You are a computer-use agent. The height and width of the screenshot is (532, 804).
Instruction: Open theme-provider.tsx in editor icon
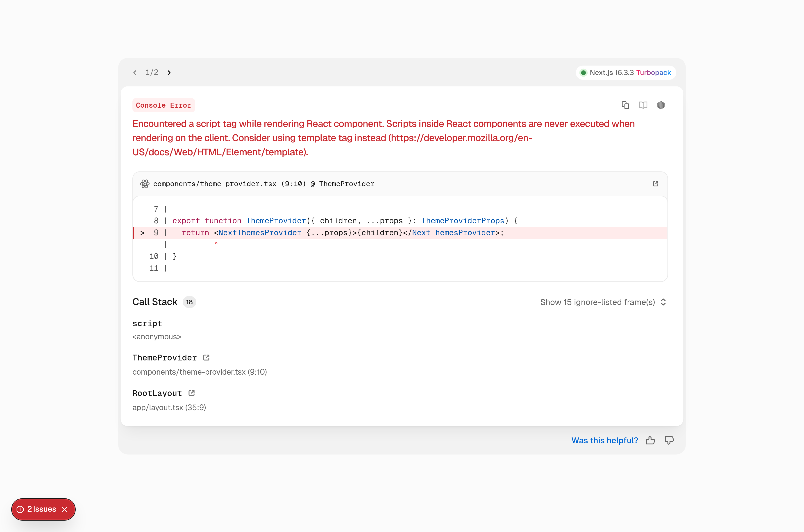click(x=655, y=183)
